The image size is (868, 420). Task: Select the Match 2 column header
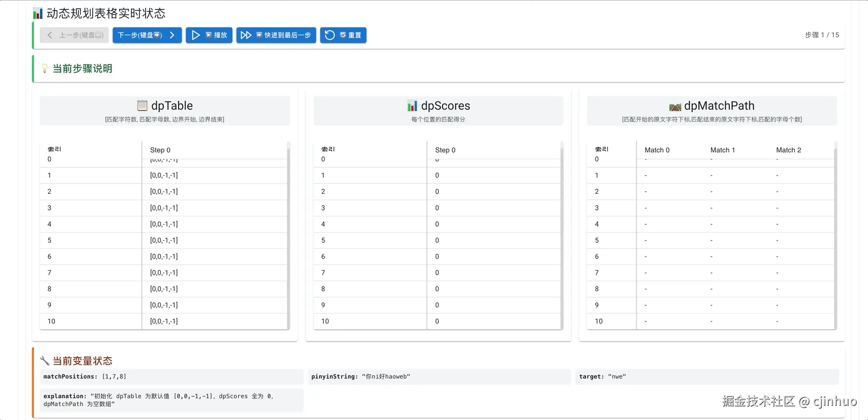tap(788, 150)
